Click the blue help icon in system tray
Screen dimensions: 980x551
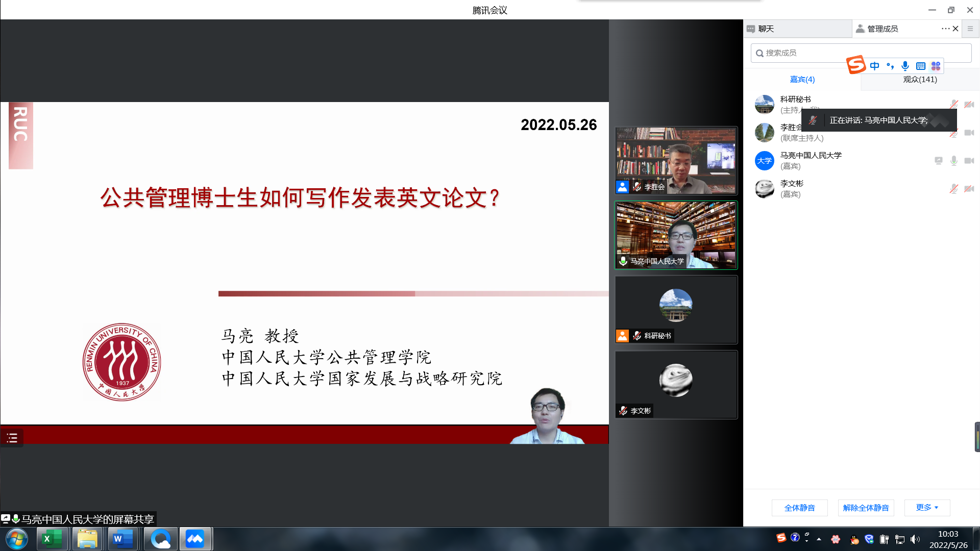pyautogui.click(x=795, y=537)
